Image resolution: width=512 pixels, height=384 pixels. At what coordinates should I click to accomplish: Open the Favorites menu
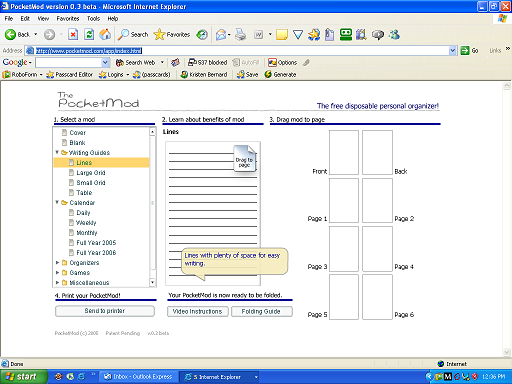pos(68,19)
